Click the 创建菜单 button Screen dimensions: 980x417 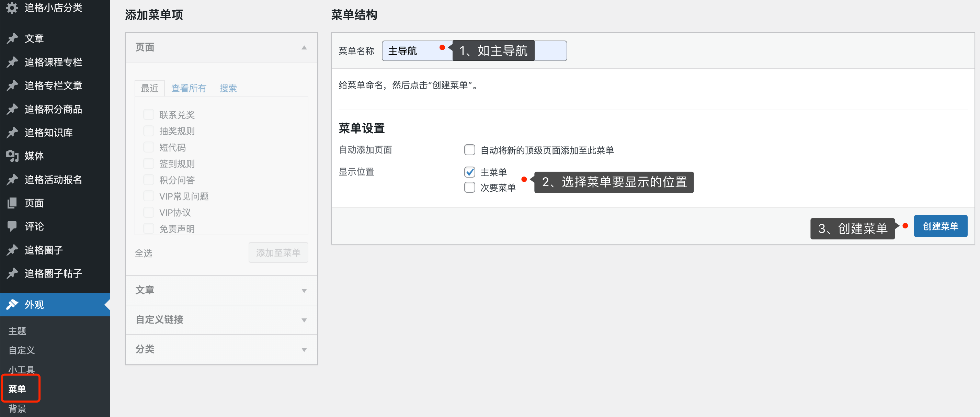point(941,226)
